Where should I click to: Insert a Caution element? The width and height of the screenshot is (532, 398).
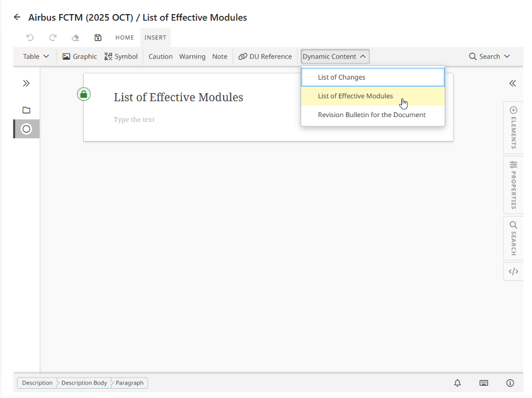coord(161,57)
